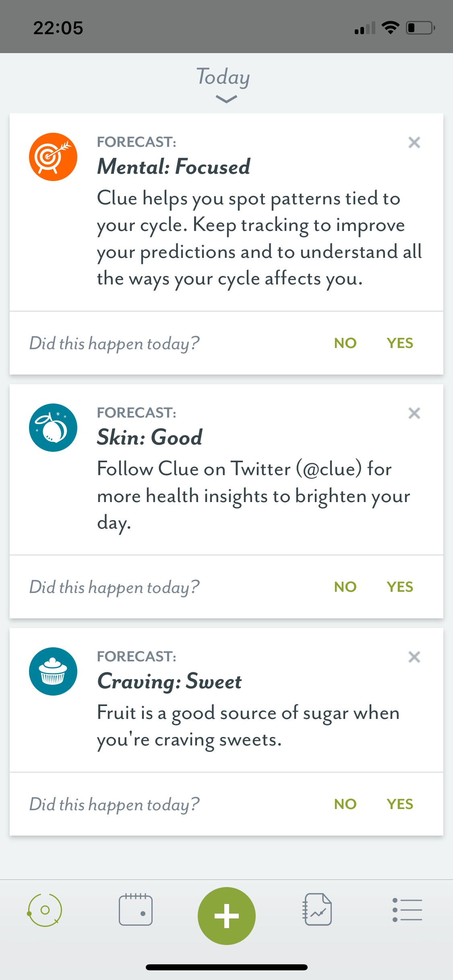This screenshot has height=980, width=453.
Task: Tap the Today header title
Action: pos(223,77)
